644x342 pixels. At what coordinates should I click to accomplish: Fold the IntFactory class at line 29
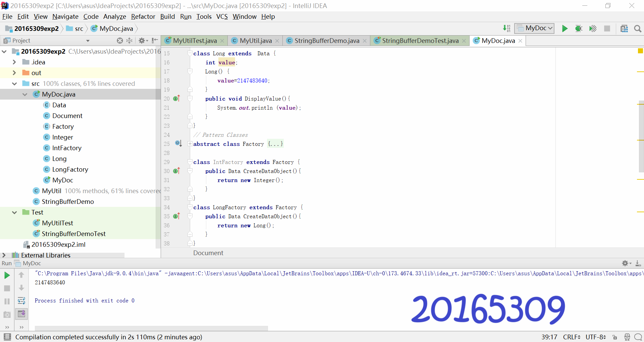190,162
